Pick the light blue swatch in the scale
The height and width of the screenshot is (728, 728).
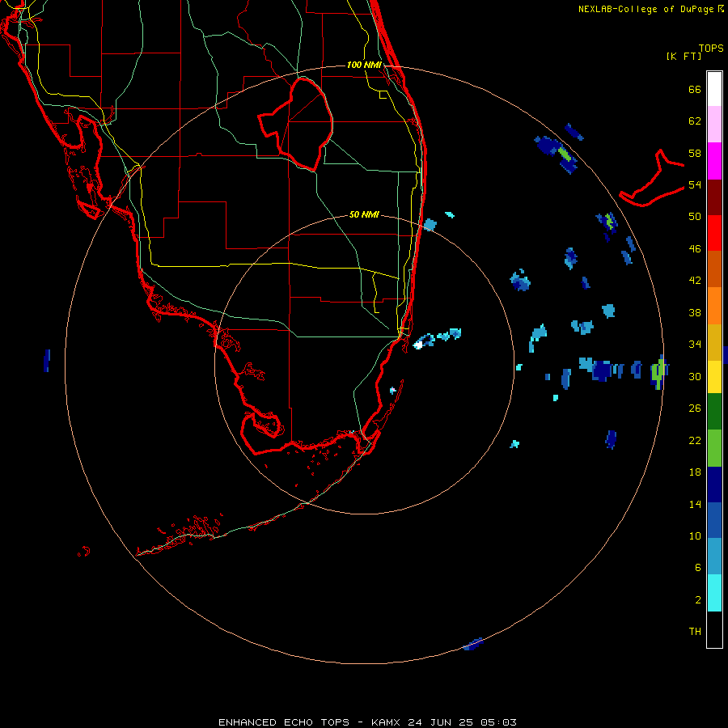point(714,557)
